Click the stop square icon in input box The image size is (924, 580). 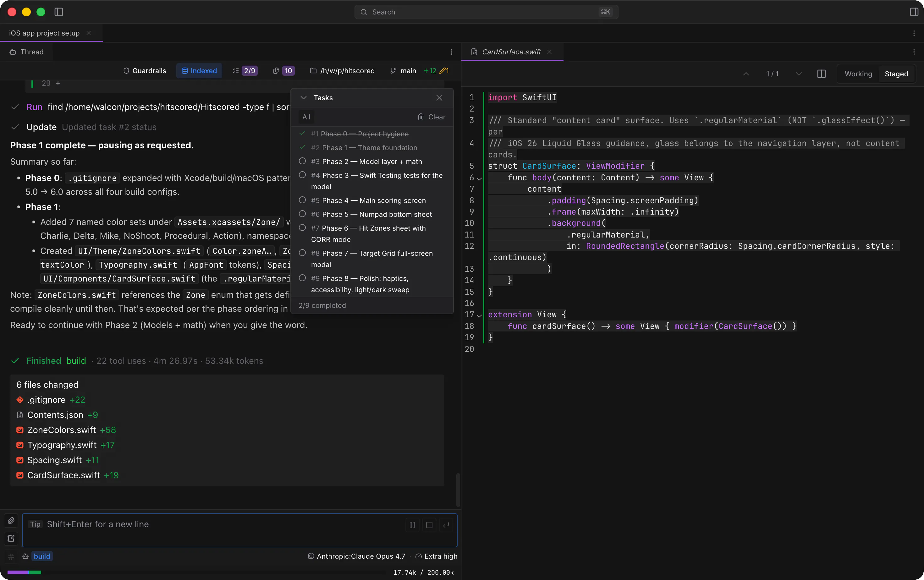point(429,525)
